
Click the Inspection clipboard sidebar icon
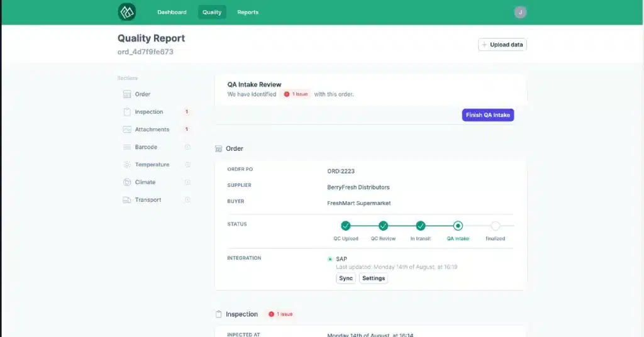127,112
